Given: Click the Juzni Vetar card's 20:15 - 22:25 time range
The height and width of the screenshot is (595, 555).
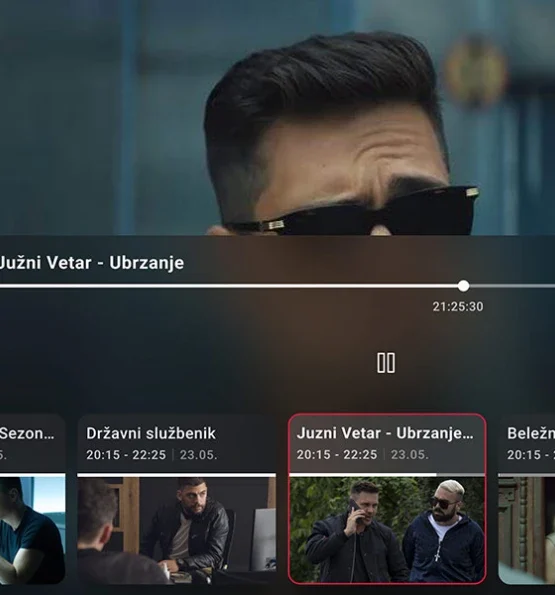Looking at the screenshot, I should [x=337, y=455].
